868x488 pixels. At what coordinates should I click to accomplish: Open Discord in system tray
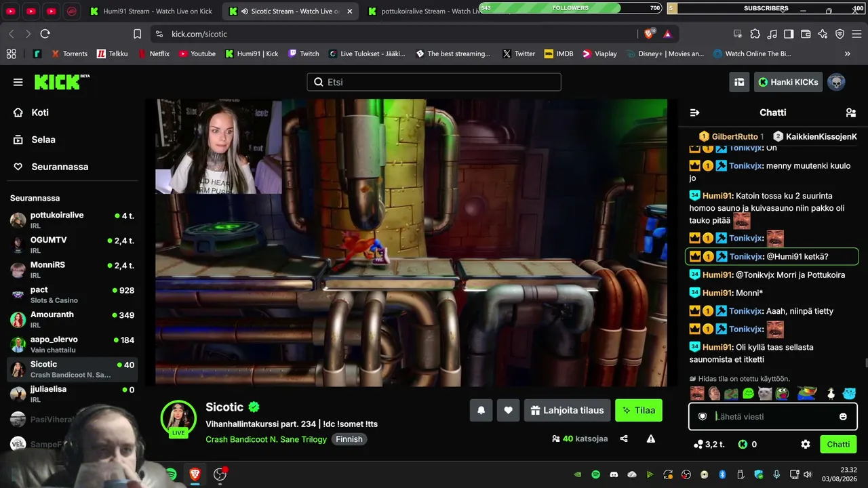coord(614,474)
